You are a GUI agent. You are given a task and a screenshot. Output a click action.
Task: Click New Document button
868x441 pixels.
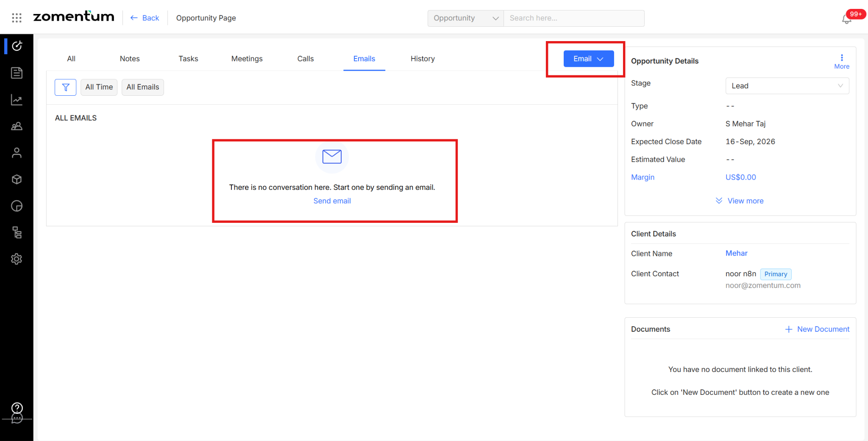pyautogui.click(x=817, y=329)
